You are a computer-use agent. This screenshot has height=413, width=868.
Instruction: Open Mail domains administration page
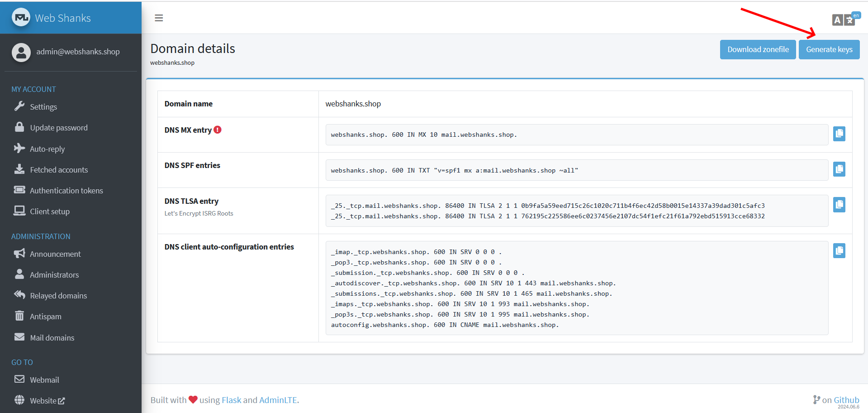tap(52, 338)
